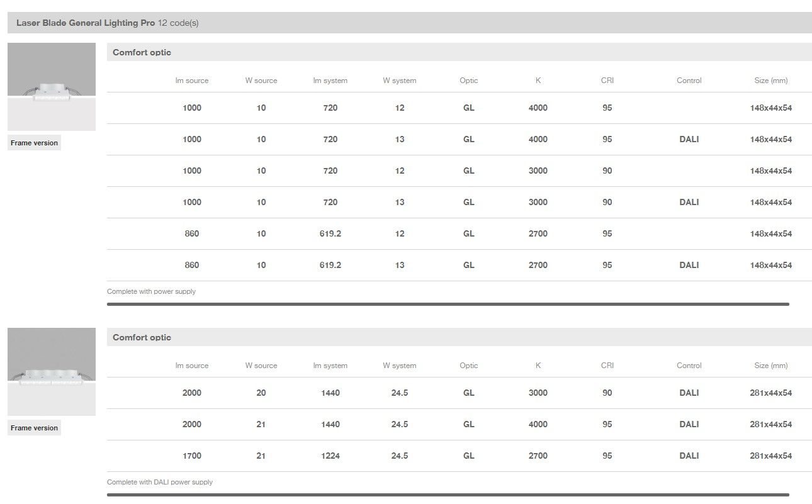Select 'GL' in the 1700 lm source row

tap(469, 456)
